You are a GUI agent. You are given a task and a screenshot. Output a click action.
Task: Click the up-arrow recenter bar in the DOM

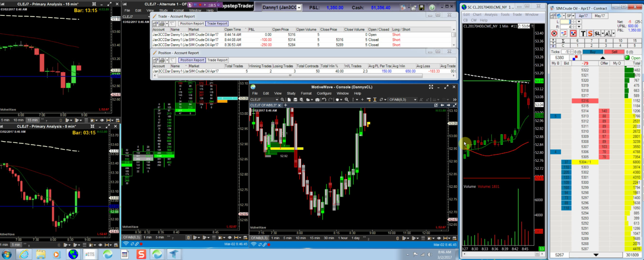602,58
